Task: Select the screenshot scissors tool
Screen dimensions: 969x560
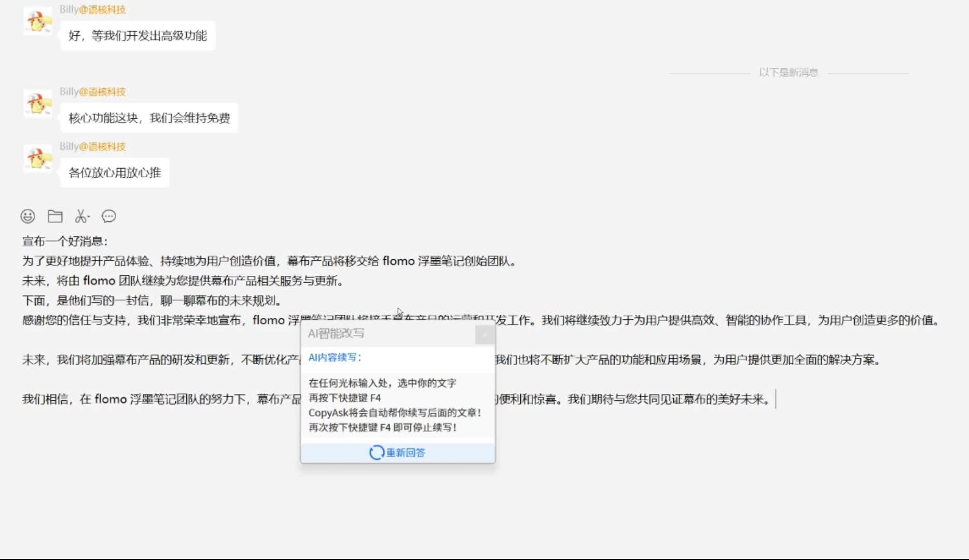Action: (x=82, y=216)
